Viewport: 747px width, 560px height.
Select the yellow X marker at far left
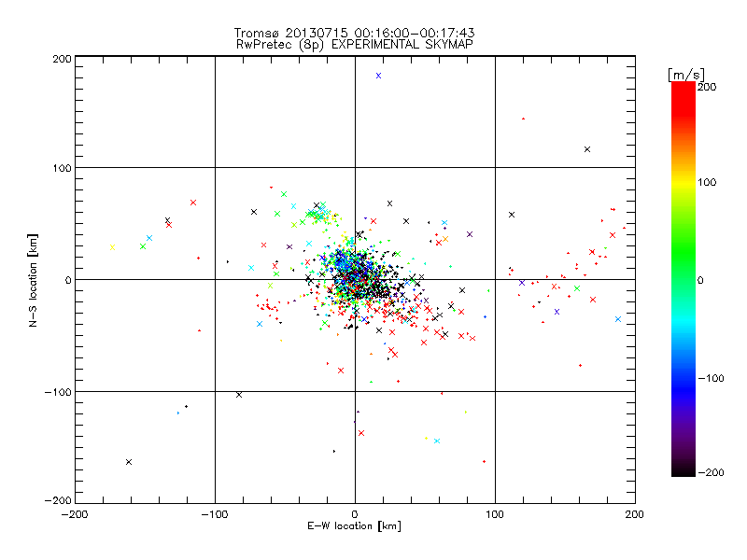pyautogui.click(x=112, y=247)
